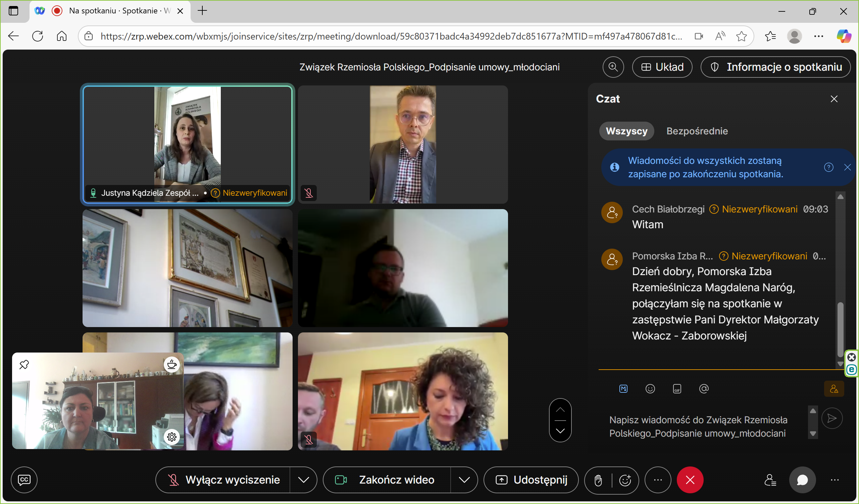Open Informacje o spotkaniu
Viewport: 859px width, 504px height.
coord(775,67)
